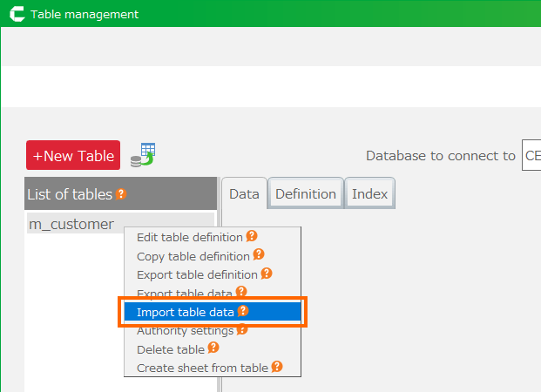Click the database table import icon

[x=142, y=155]
